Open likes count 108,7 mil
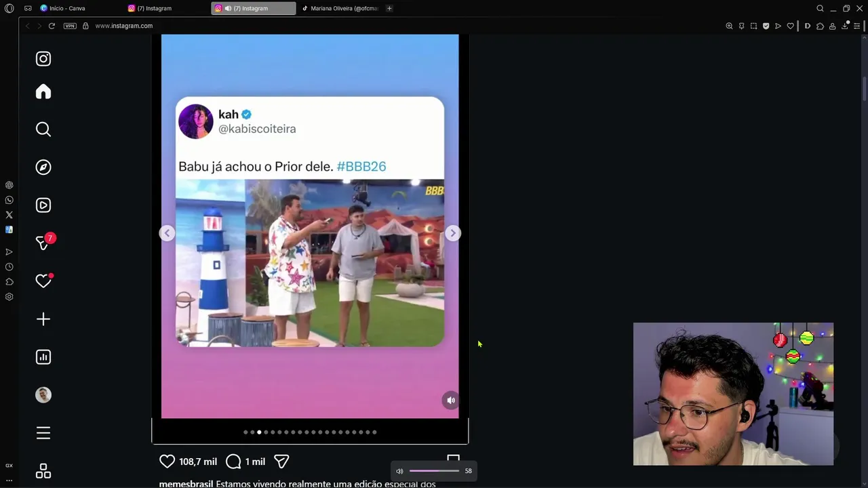Image resolution: width=868 pixels, height=488 pixels. coord(198,462)
